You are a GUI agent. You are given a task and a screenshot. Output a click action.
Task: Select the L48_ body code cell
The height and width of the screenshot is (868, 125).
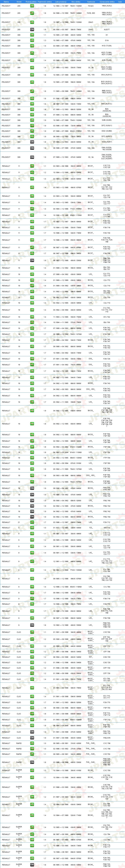(91, 522)
